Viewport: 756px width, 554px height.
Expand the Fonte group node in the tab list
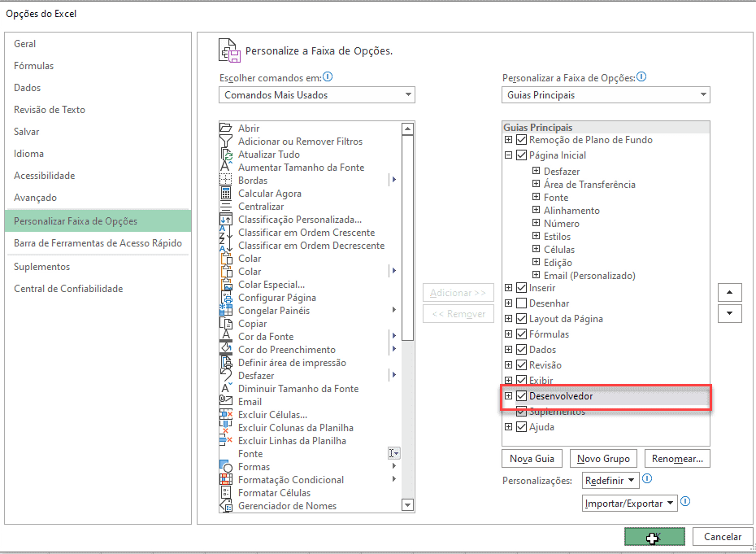[x=537, y=197]
